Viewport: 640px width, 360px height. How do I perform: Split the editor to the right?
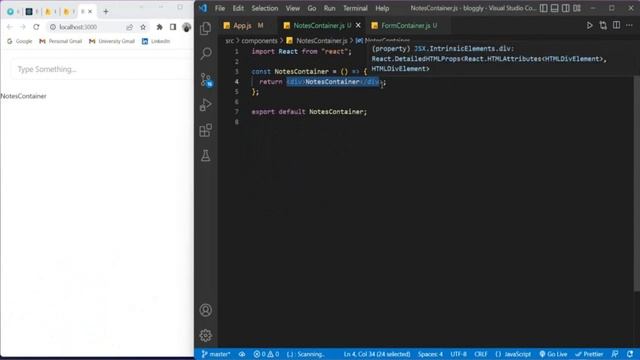pos(616,25)
